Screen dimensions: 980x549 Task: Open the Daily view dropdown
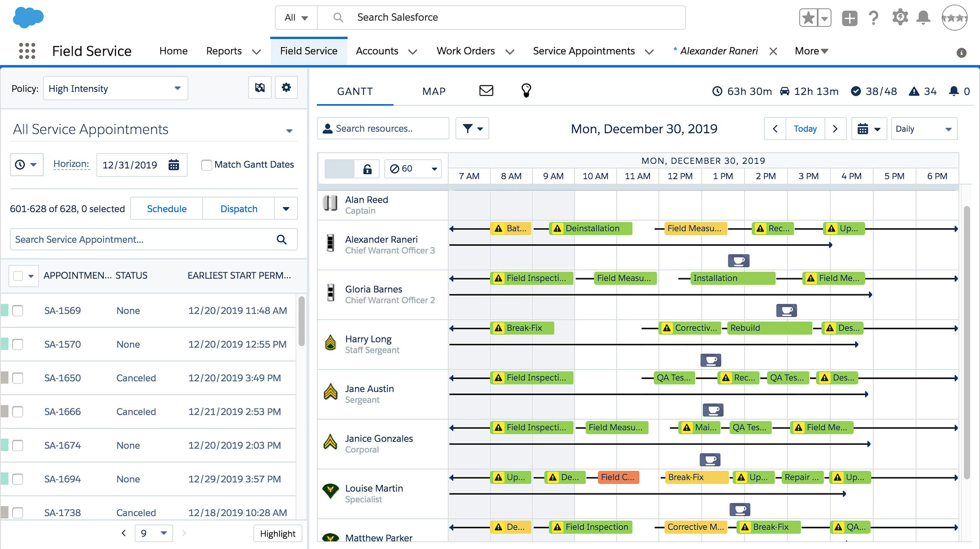click(924, 129)
